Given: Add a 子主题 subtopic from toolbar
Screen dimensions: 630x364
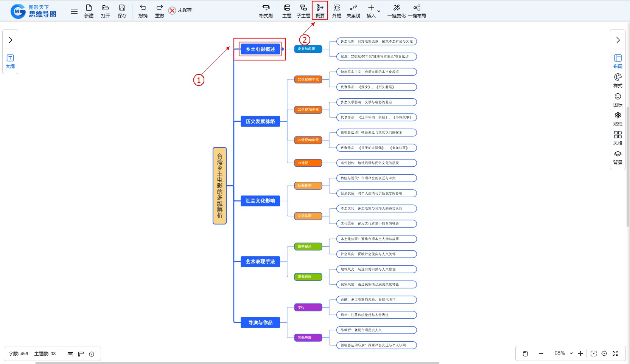Looking at the screenshot, I should pyautogui.click(x=303, y=11).
